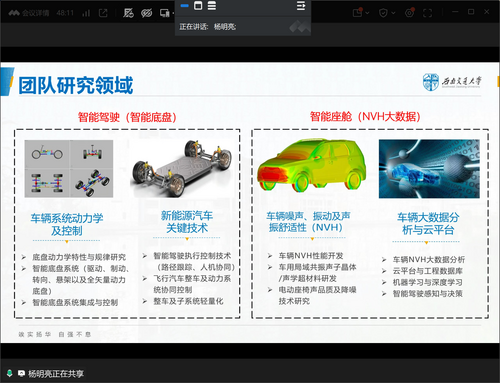Minimize the meeting window
The image size is (500, 383).
pyautogui.click(x=455, y=12)
